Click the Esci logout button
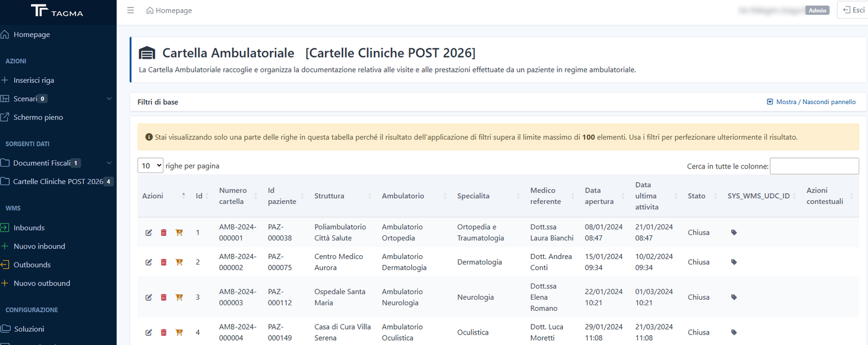This screenshot has height=345, width=868. coord(852,10)
